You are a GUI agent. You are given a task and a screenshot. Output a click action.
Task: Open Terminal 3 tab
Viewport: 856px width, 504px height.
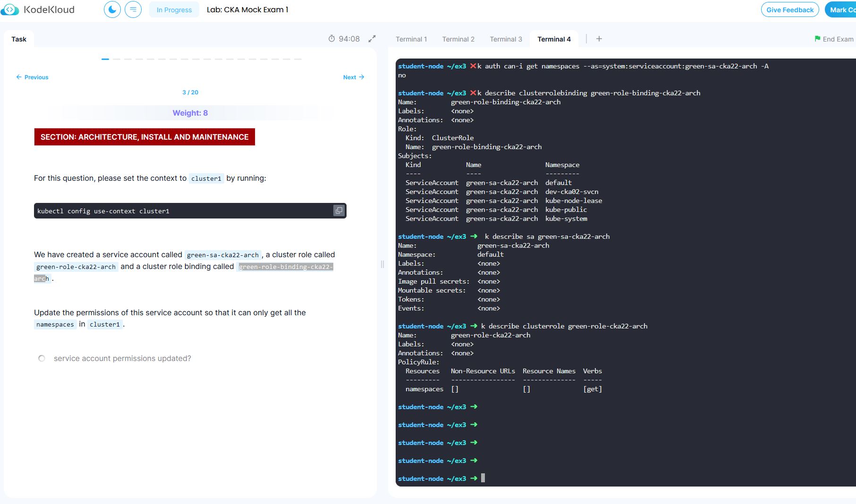pos(506,39)
